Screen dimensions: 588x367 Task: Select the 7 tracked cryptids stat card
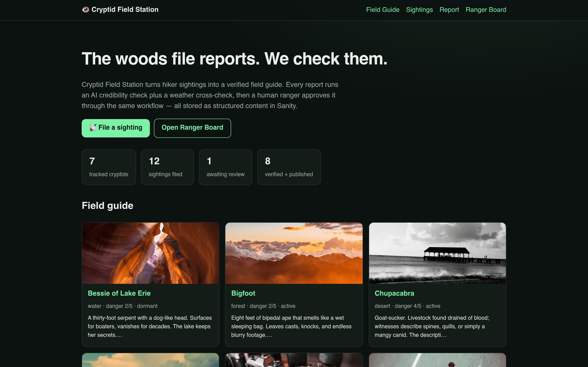[109, 167]
